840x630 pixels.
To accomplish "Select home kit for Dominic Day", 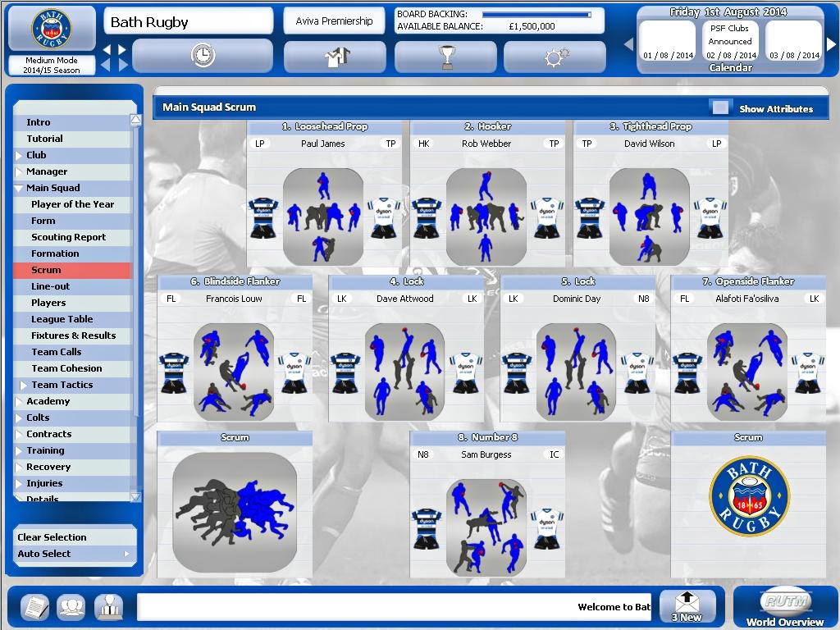I will click(517, 373).
